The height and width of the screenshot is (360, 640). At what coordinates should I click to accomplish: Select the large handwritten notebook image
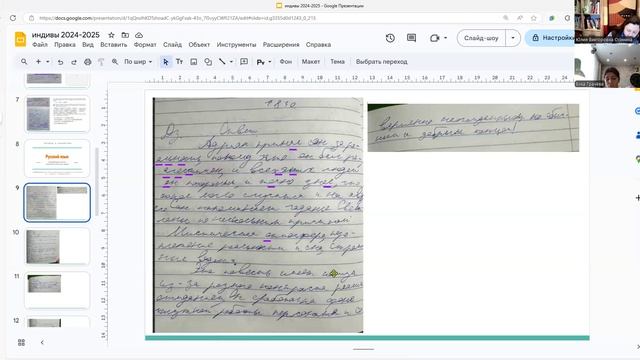coord(258,215)
